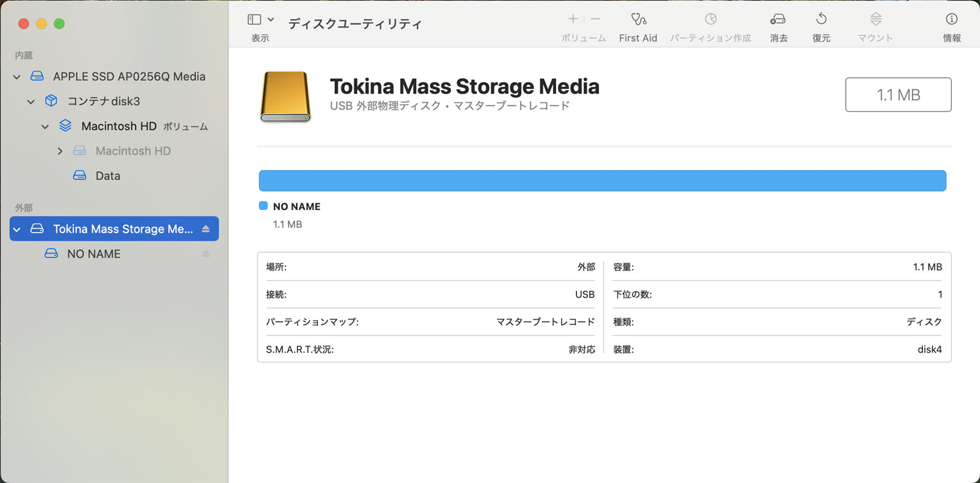Click the Erase (消去) toolbar icon
Viewport: 980px width, 483px height.
[778, 20]
